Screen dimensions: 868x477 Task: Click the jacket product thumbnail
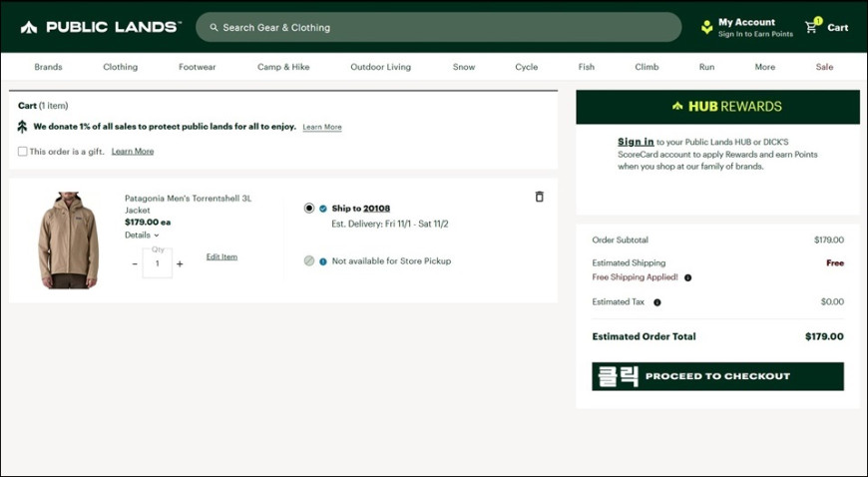tap(68, 239)
